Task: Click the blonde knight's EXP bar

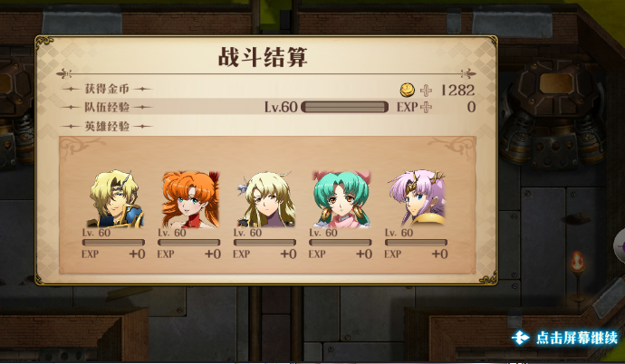Action: (x=113, y=242)
